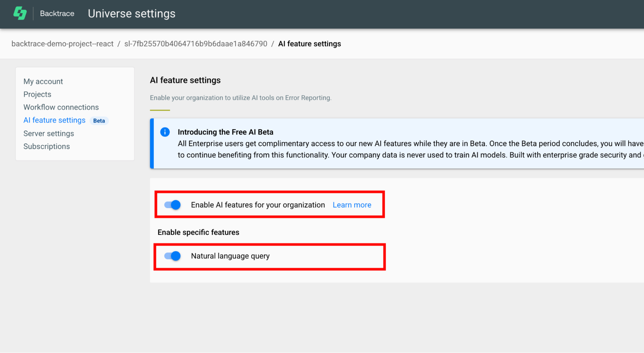
Task: Open My account settings
Action: [43, 81]
